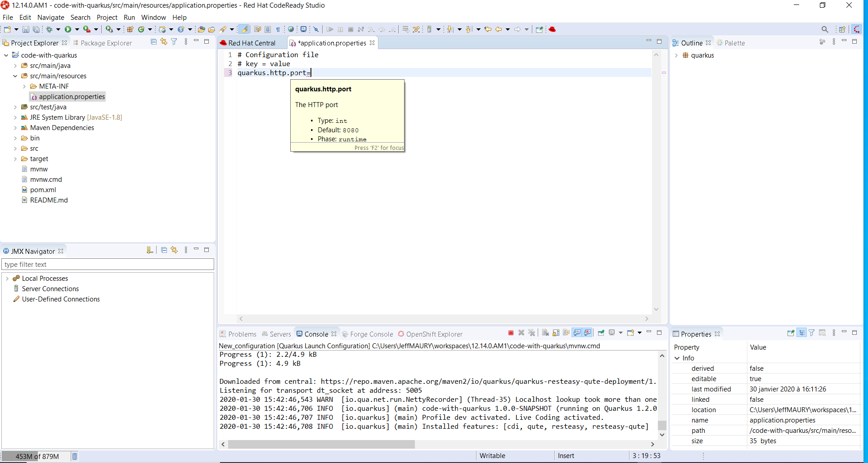Select Server Connections in JMX Navigator
The height and width of the screenshot is (463, 868).
50,289
